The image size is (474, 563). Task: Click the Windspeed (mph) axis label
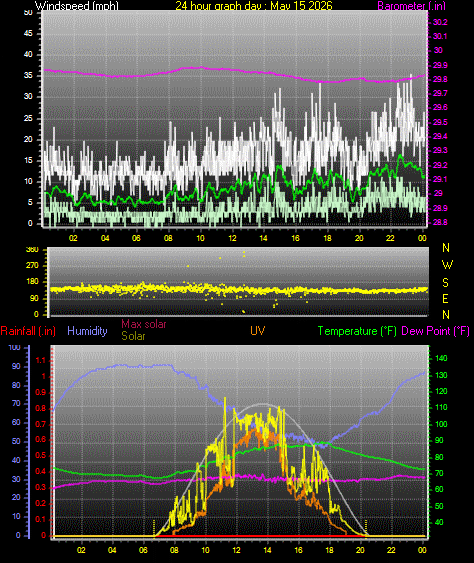pos(76,5)
